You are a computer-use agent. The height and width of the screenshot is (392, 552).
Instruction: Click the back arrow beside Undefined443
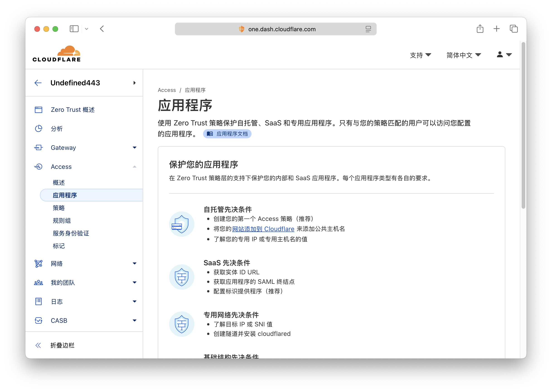click(38, 83)
